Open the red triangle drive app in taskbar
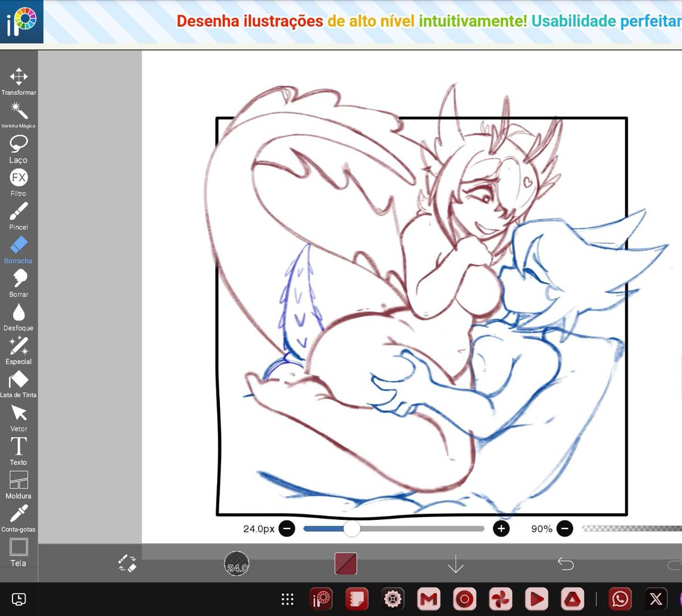Viewport: 682px width, 616px height. click(572, 599)
